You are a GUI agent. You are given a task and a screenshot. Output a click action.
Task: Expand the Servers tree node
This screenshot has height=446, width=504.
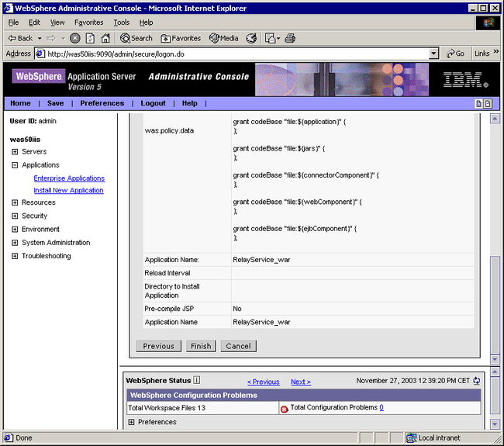(x=15, y=152)
